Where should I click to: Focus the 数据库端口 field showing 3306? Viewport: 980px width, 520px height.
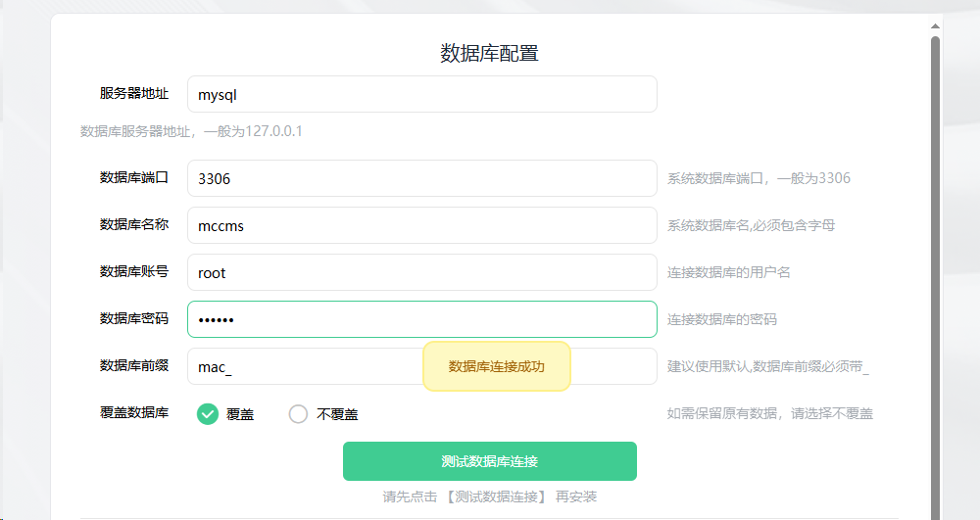point(421,178)
